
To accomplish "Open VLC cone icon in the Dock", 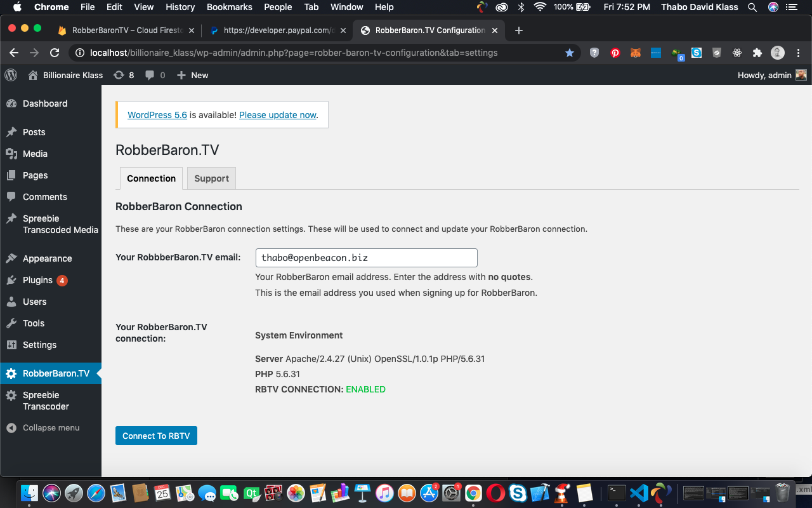I will coord(562,493).
